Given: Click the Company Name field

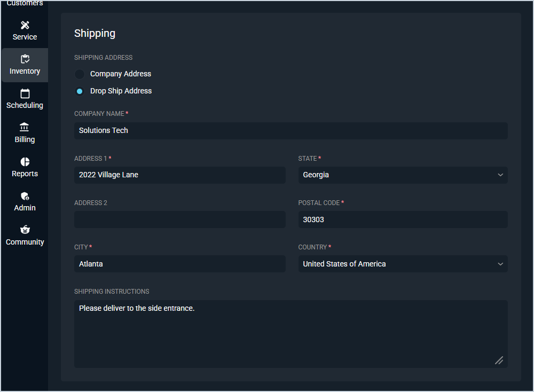Looking at the screenshot, I should [290, 131].
